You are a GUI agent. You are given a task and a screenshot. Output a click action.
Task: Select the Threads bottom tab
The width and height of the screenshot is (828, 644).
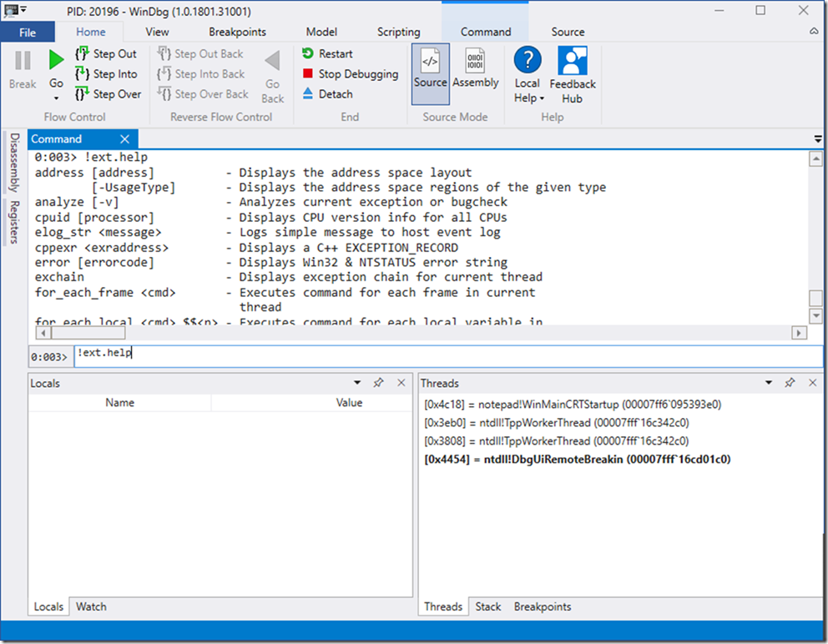443,606
